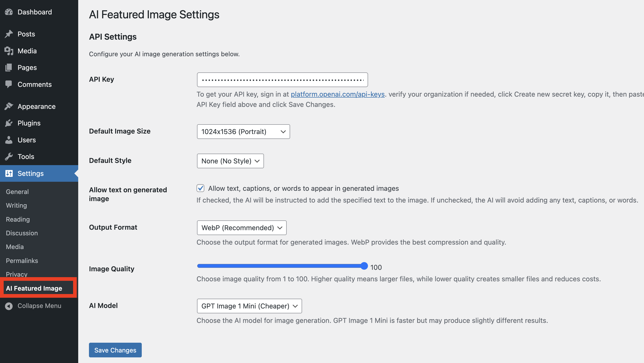Click the Image Quality slider handle
The height and width of the screenshot is (363, 644).
(364, 266)
